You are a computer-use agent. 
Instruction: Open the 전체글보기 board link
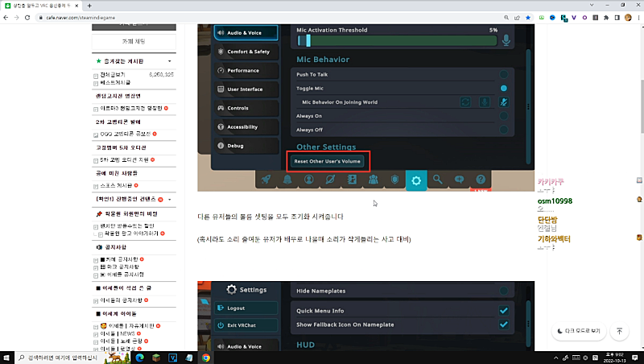click(x=113, y=75)
